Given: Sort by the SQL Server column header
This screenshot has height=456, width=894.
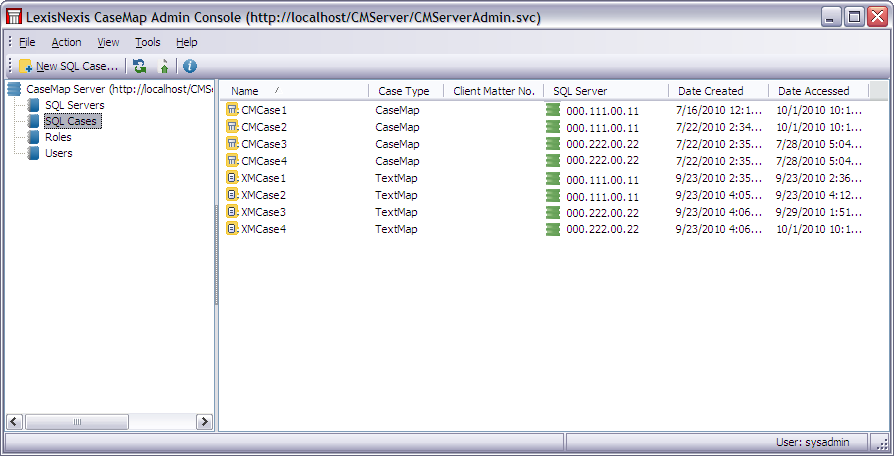Looking at the screenshot, I should (606, 91).
